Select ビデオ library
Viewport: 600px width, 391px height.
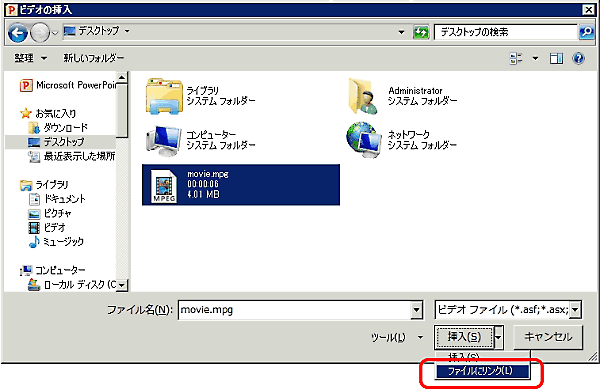click(x=47, y=228)
